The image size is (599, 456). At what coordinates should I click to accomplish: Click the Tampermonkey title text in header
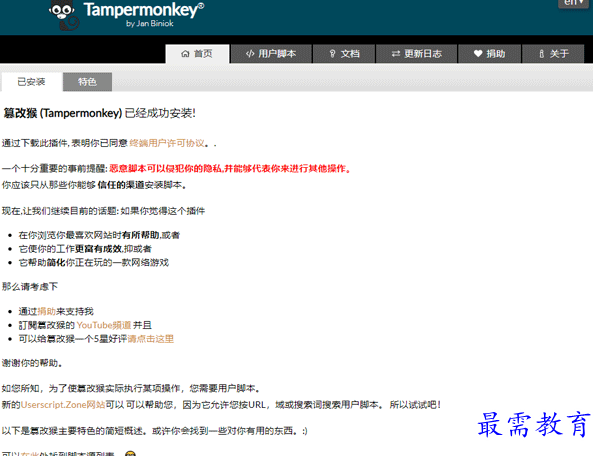[144, 10]
